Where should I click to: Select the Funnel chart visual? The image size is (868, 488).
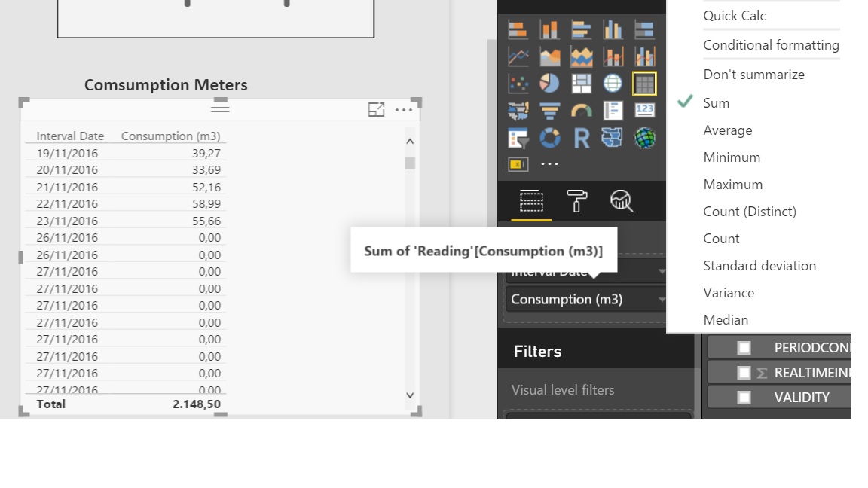pos(550,111)
